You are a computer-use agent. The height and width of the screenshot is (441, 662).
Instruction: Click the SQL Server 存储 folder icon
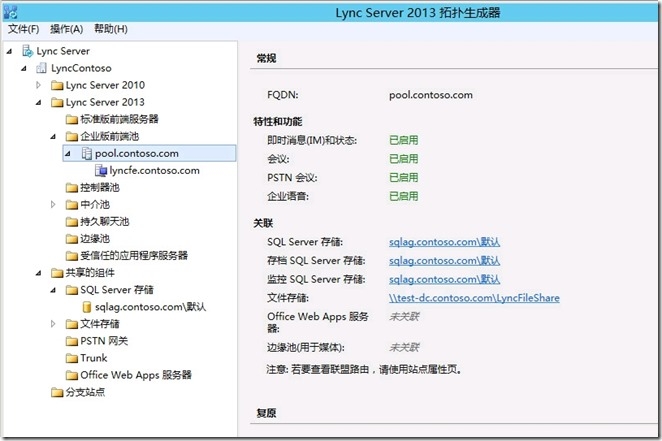(71, 290)
